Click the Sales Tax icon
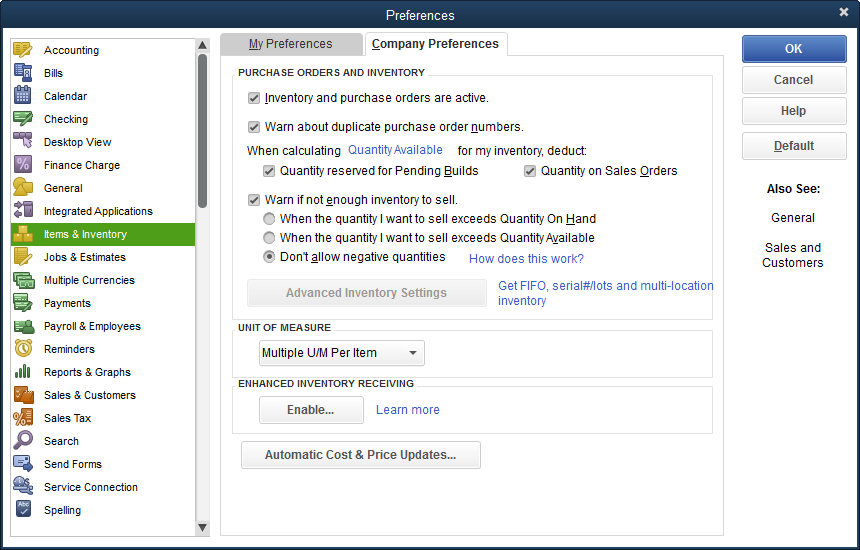Screen dimensions: 860x550 point(23,418)
